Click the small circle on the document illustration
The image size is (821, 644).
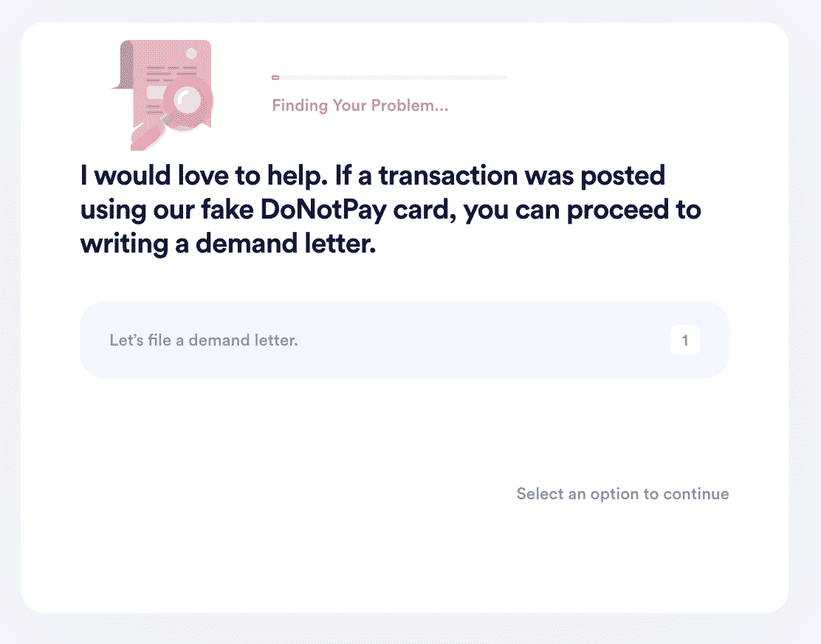191,53
